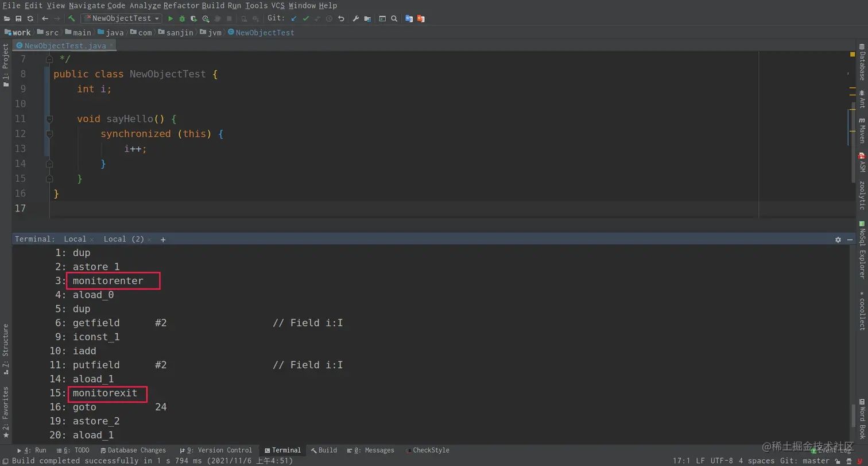Screen dimensions: 868x466
Task: Collapse the synchronized block fold marker
Action: (x=49, y=134)
